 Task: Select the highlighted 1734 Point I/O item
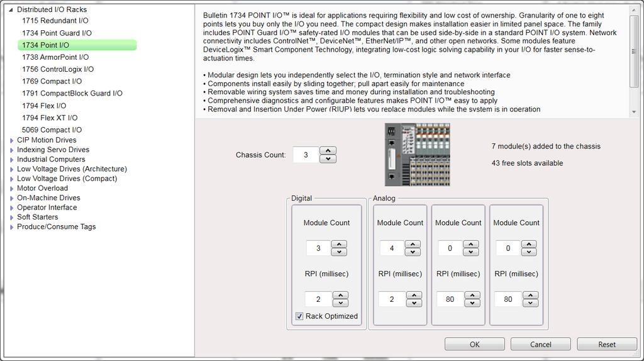click(x=77, y=45)
